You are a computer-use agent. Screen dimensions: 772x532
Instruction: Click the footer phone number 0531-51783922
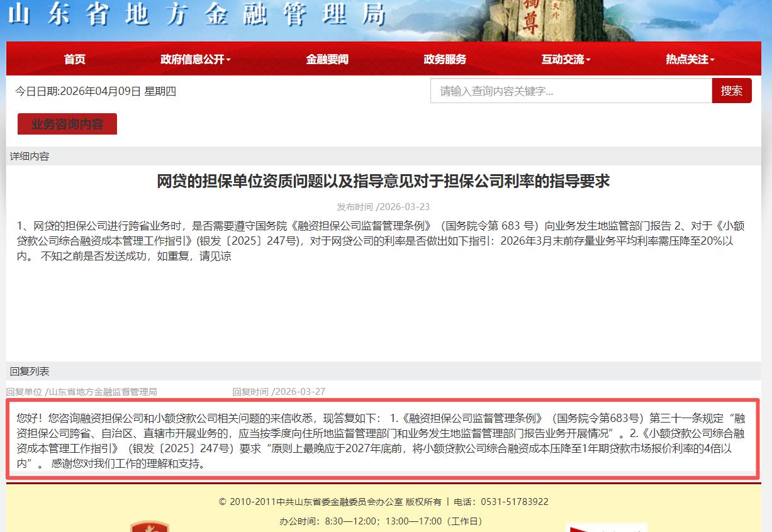(x=514, y=502)
